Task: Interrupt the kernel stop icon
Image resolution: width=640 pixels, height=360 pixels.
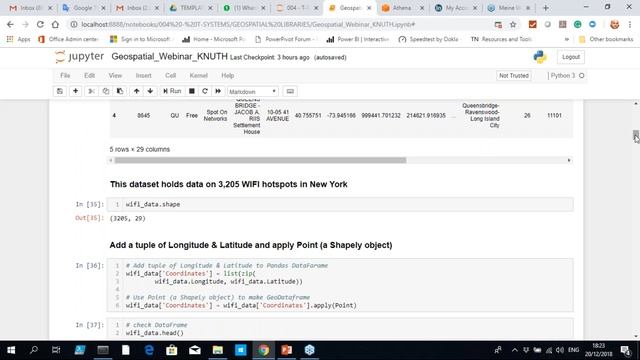Action: [x=191, y=91]
